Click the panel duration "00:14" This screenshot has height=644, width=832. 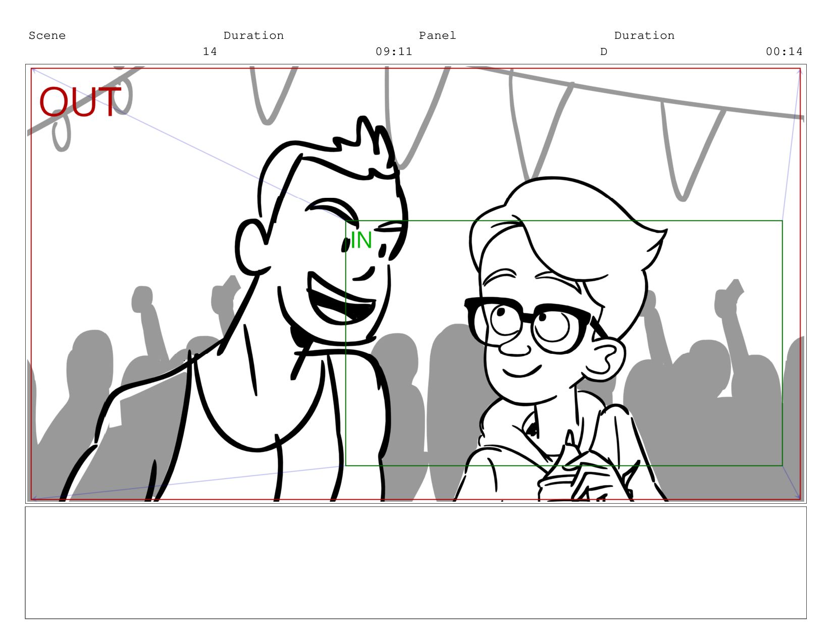[x=784, y=51]
